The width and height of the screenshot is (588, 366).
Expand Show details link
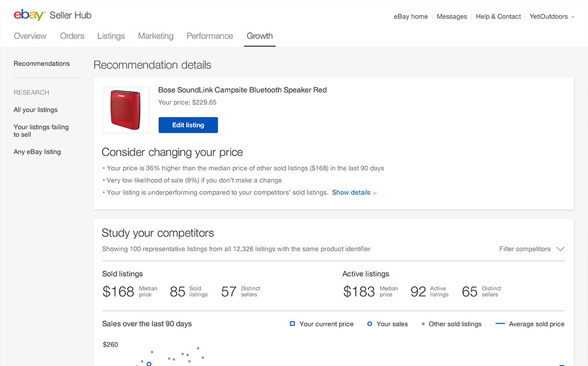click(355, 193)
